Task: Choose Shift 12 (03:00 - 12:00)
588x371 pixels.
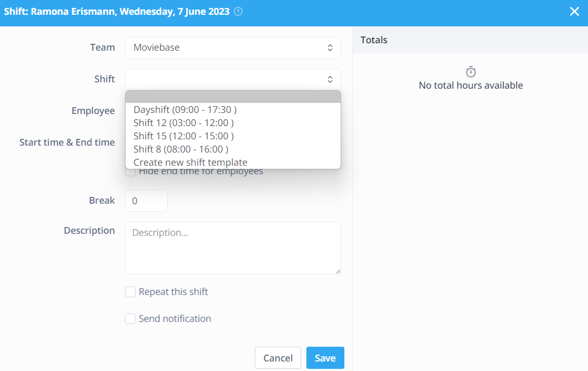Action: (184, 123)
